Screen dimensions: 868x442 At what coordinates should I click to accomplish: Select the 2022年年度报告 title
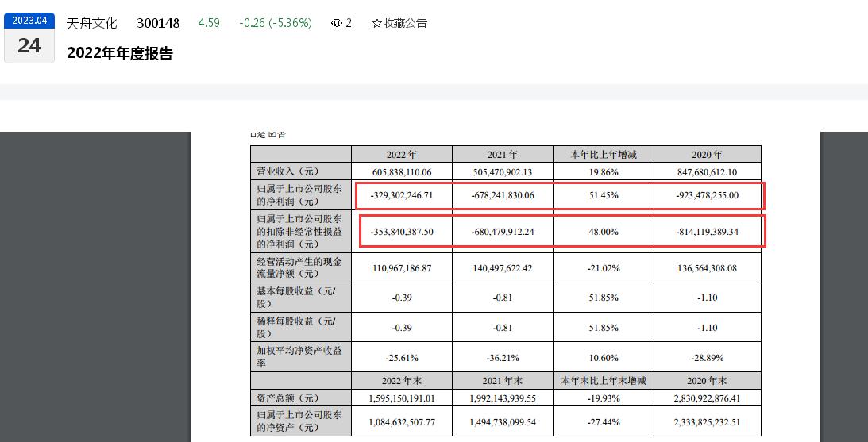tap(120, 53)
